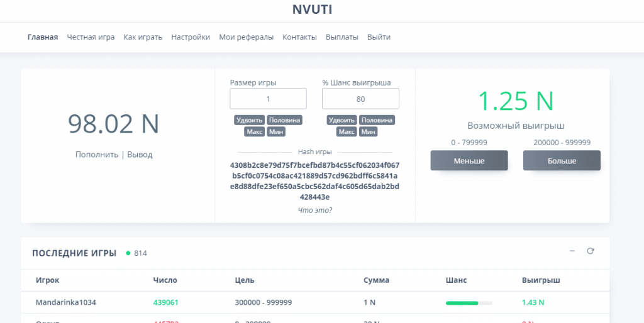This screenshot has height=323, width=644.
Task: Refresh the Последние игры list
Action: [590, 251]
